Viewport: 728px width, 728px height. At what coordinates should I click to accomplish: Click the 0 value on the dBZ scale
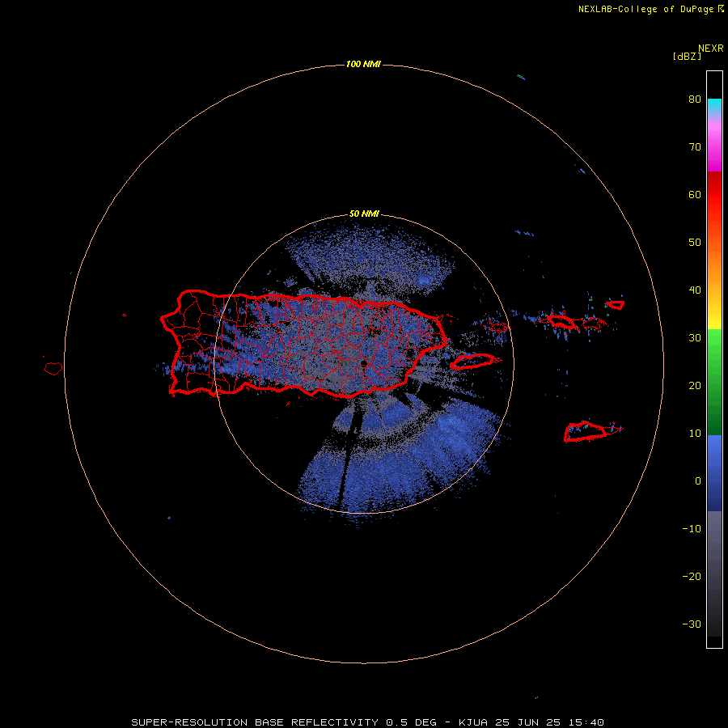(x=698, y=481)
